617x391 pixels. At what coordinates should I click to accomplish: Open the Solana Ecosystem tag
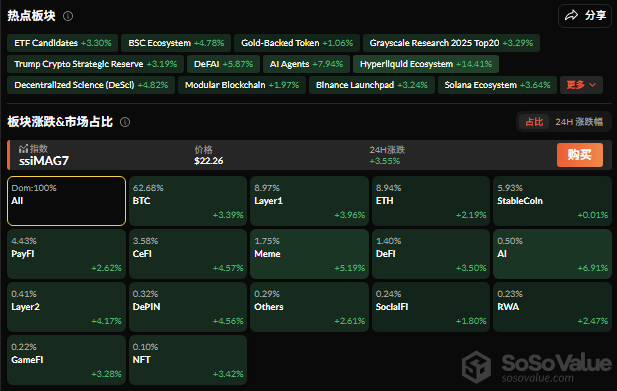pos(497,85)
